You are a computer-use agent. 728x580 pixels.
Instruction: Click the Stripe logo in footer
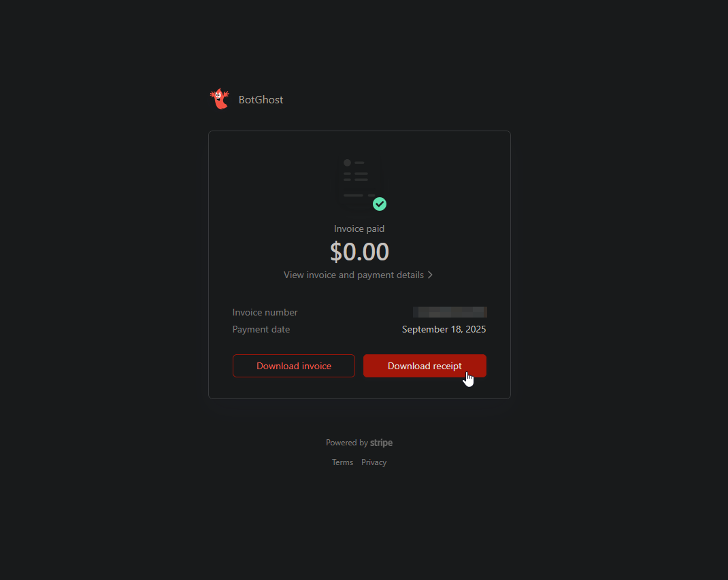pos(381,443)
